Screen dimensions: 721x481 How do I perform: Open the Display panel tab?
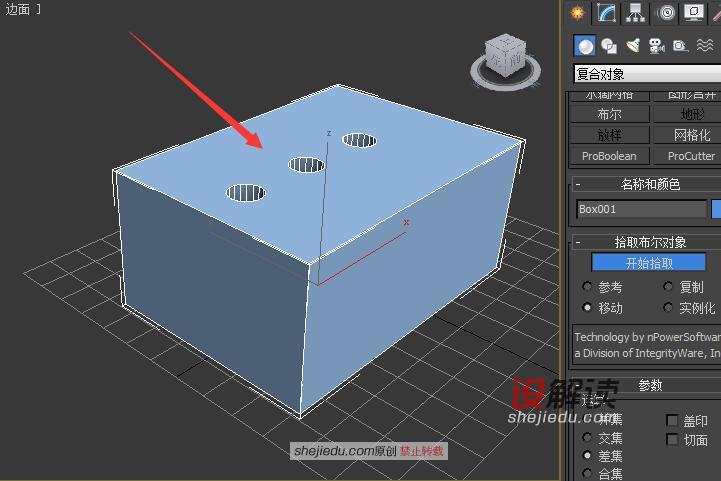pyautogui.click(x=694, y=12)
